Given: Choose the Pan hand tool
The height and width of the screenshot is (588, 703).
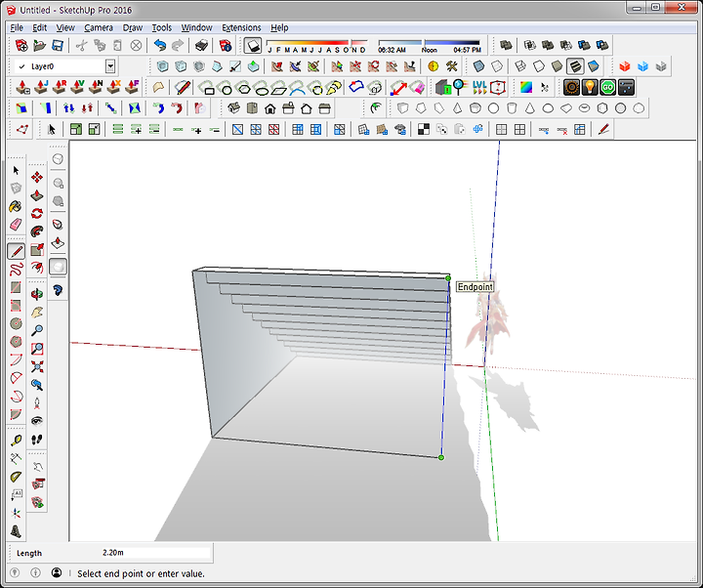Looking at the screenshot, I should point(37,313).
